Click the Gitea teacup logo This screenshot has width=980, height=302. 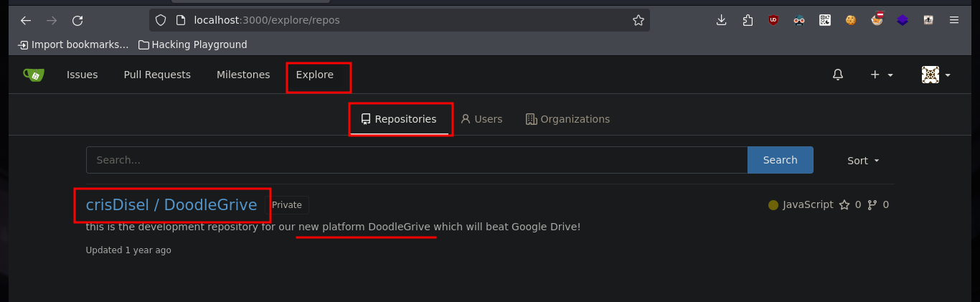pos(33,75)
